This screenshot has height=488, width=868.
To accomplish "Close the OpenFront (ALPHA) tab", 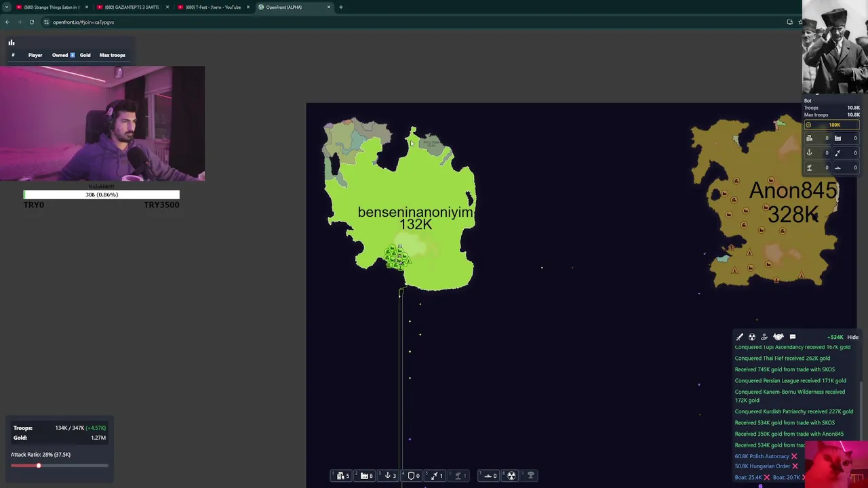I will click(x=329, y=7).
